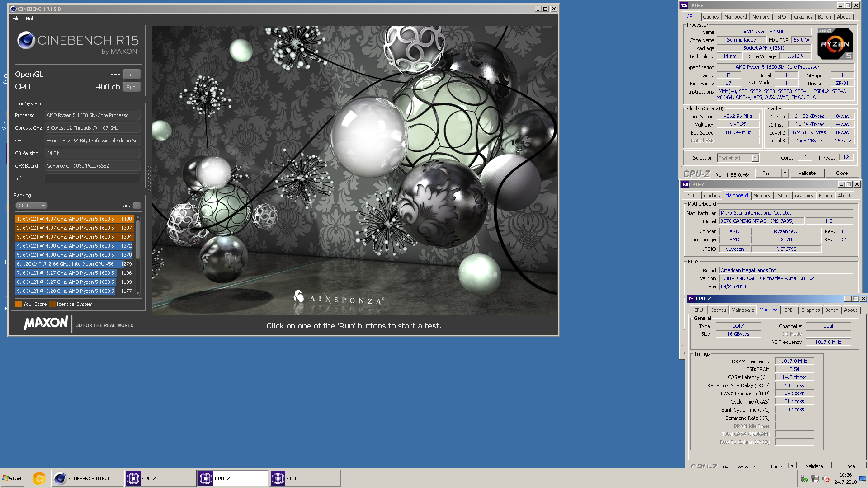Click the BIOS date 04/23/2018 field
The height and width of the screenshot is (488, 868).
[x=786, y=286]
